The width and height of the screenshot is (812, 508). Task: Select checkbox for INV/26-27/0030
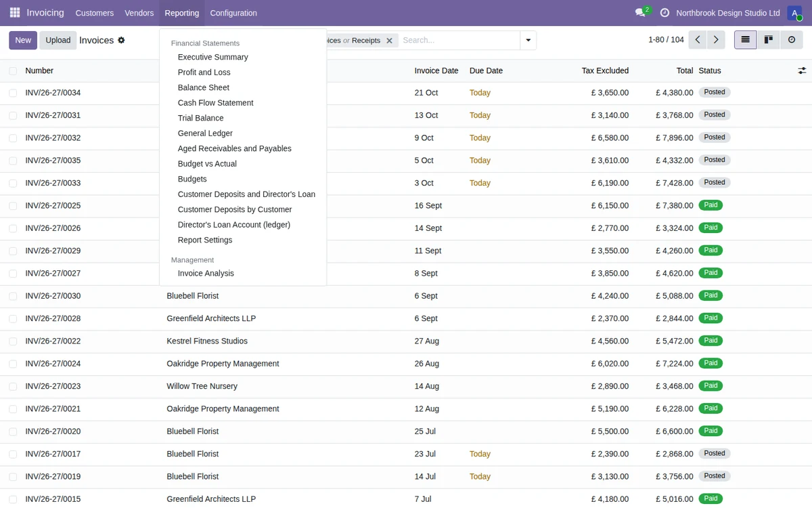(x=13, y=296)
